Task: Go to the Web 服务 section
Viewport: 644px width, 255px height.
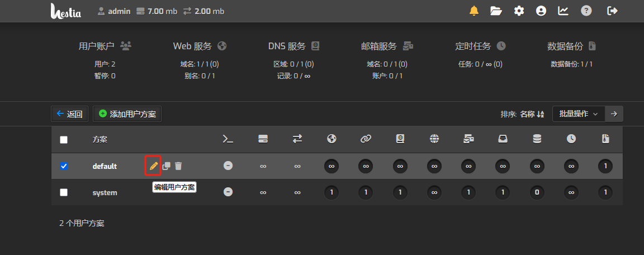Action: (200, 46)
